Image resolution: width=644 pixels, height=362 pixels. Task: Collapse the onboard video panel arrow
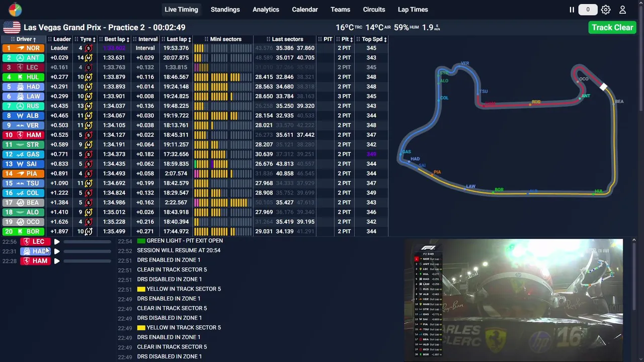click(x=634, y=241)
